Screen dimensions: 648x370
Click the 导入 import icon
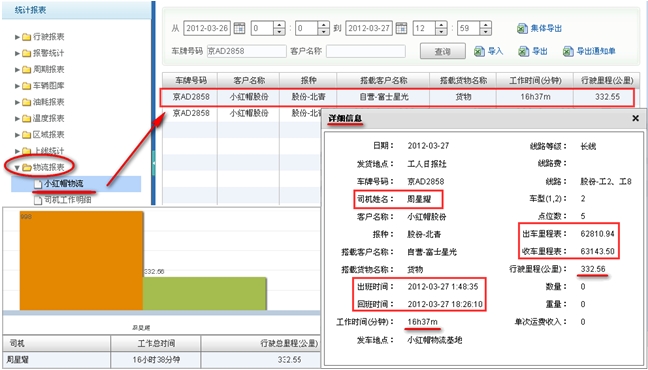coord(479,51)
